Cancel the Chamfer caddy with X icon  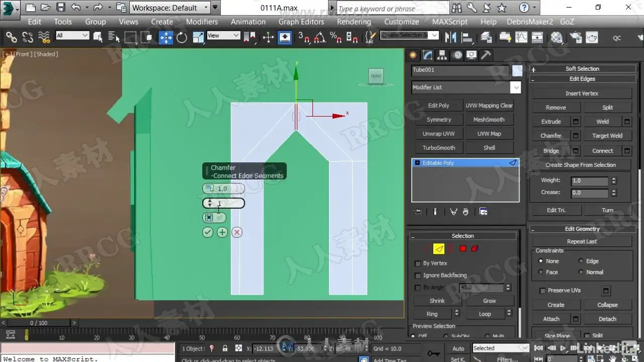tap(237, 232)
